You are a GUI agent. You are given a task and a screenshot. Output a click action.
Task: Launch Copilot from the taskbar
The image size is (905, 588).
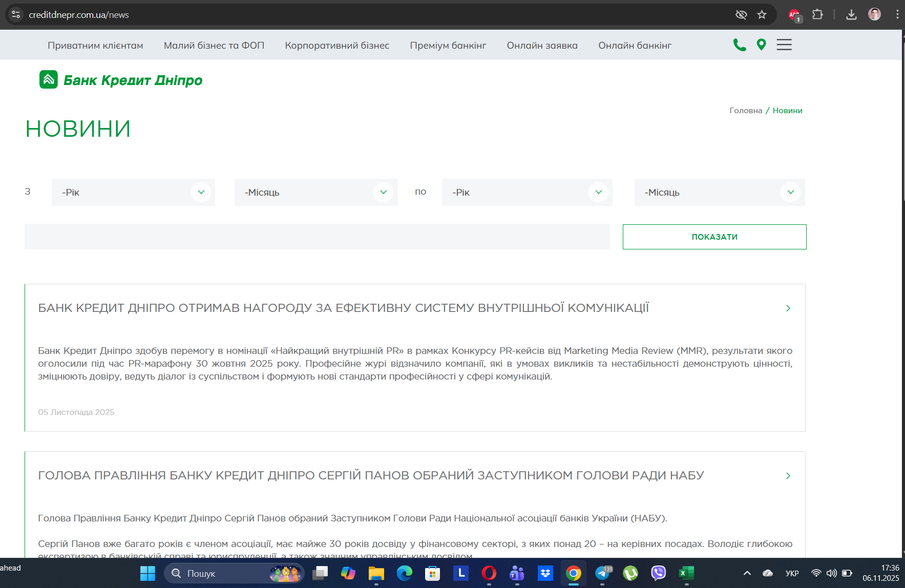[348, 573]
